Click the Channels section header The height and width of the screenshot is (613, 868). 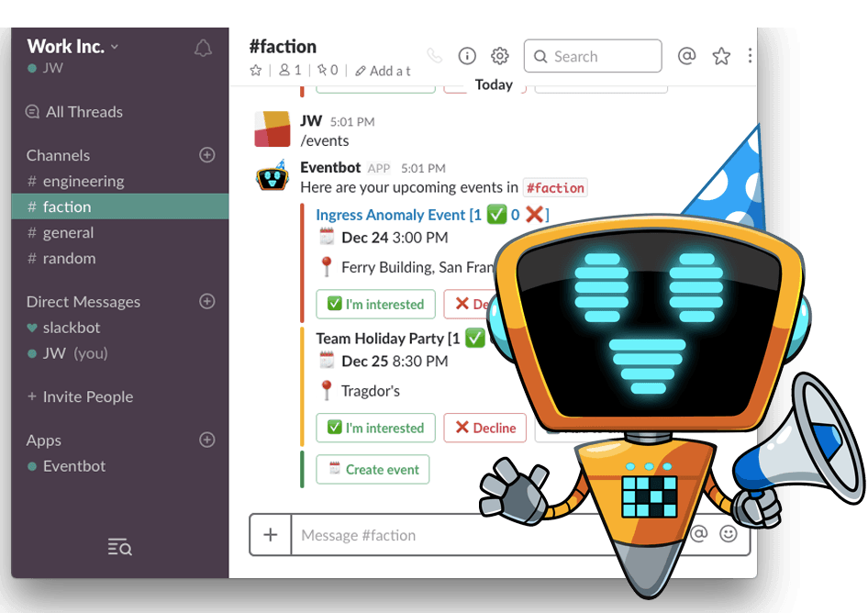58,155
